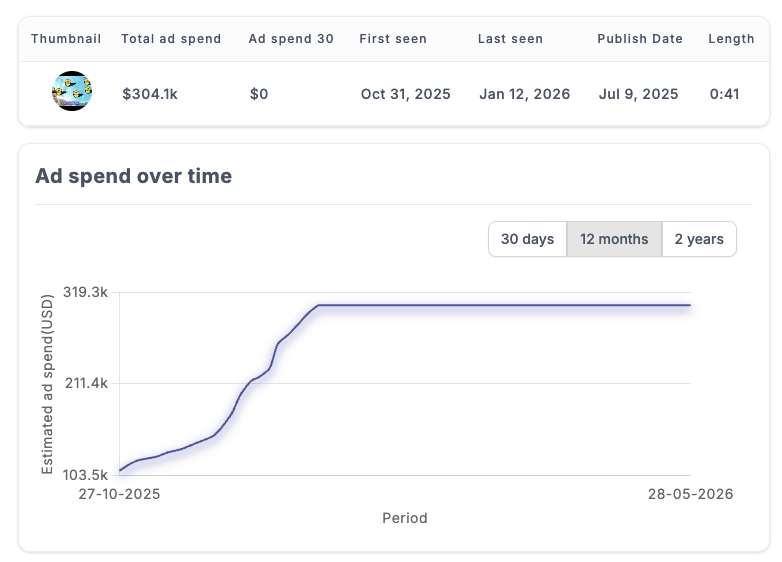The image size is (782, 562).
Task: Click the Oct 31, 2025 first seen date
Action: click(x=405, y=94)
